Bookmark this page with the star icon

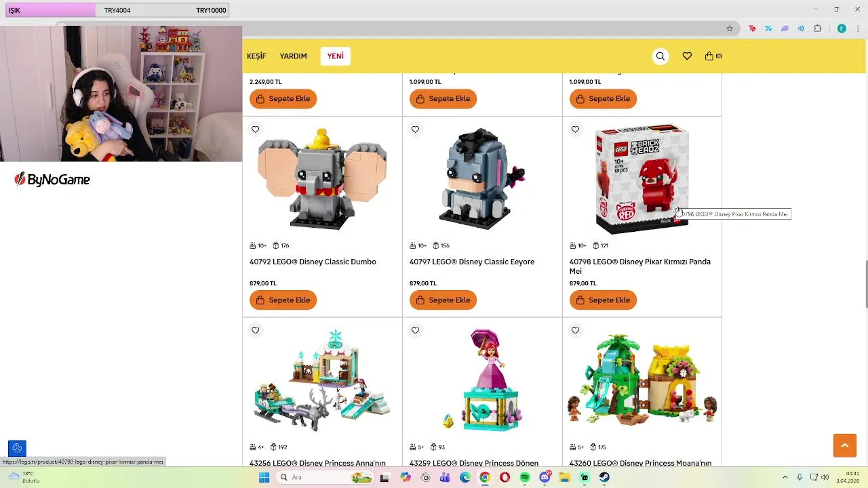click(730, 28)
